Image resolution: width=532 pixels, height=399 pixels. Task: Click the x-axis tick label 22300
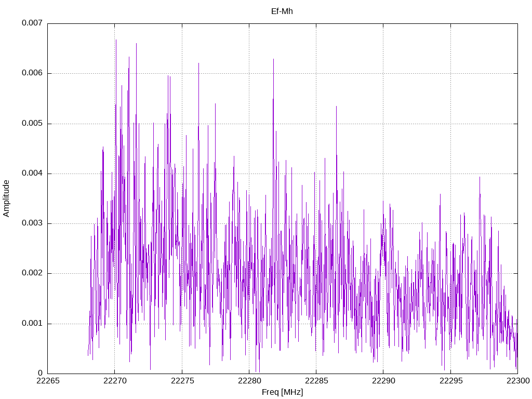pos(518,381)
